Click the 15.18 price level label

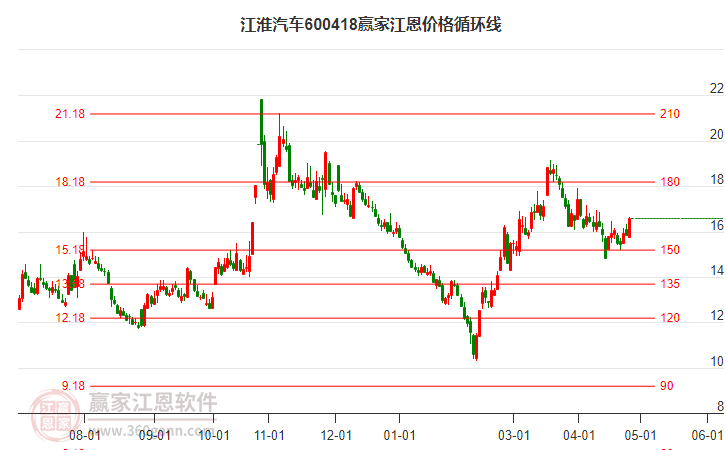(x=70, y=250)
